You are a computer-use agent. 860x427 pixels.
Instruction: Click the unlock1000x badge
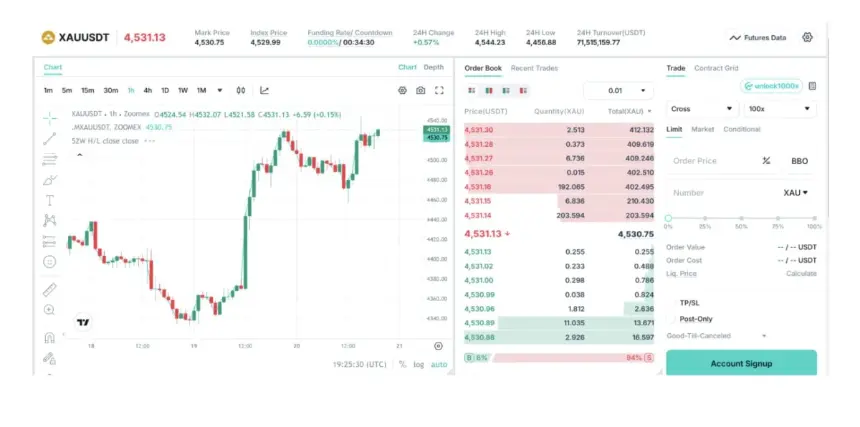[771, 86]
